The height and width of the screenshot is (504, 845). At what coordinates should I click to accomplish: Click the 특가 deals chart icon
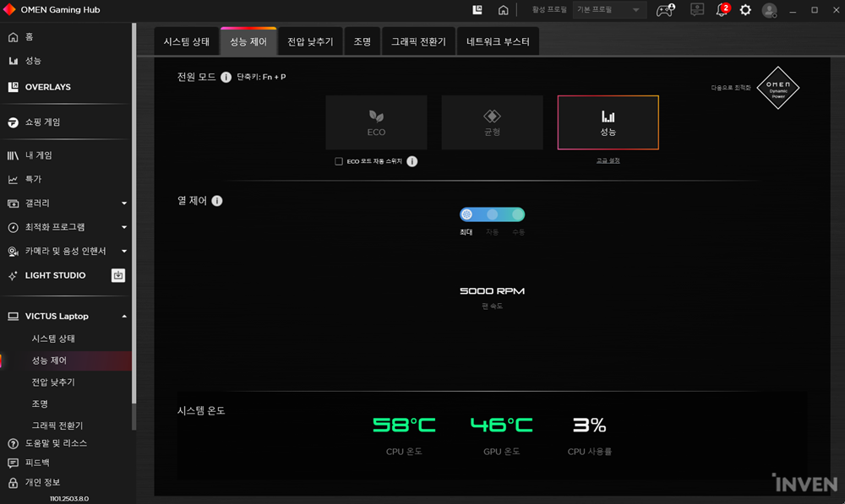pyautogui.click(x=13, y=179)
